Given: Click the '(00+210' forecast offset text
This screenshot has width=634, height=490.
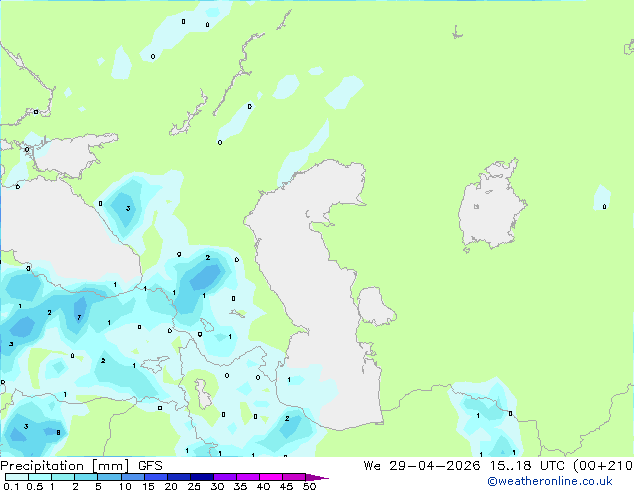Looking at the screenshot, I should pos(603,466).
